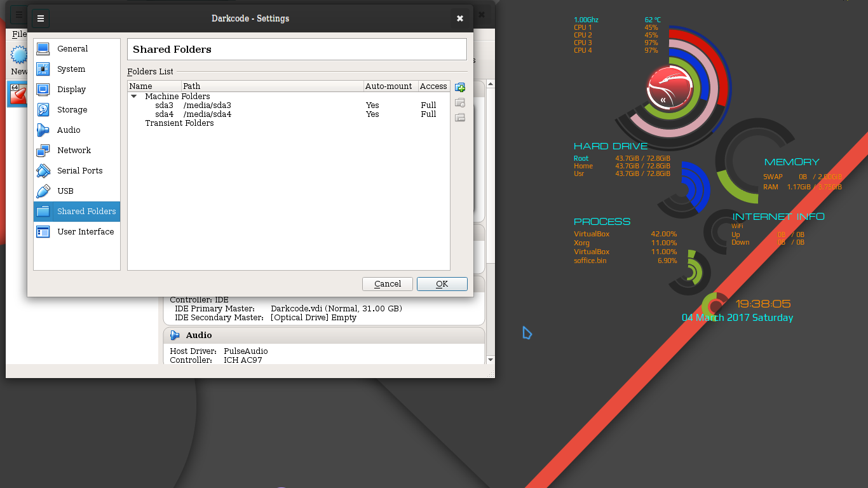Click the edit shared folder icon
This screenshot has height=488, width=868.
click(x=460, y=102)
